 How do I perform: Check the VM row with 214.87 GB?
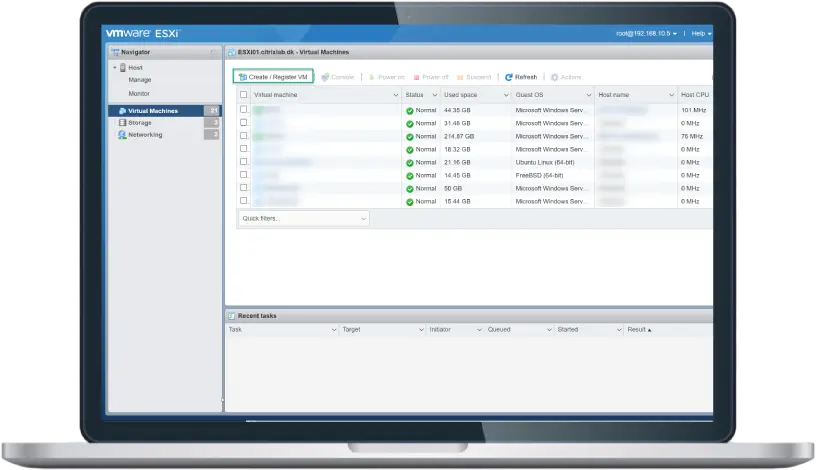tap(244, 135)
